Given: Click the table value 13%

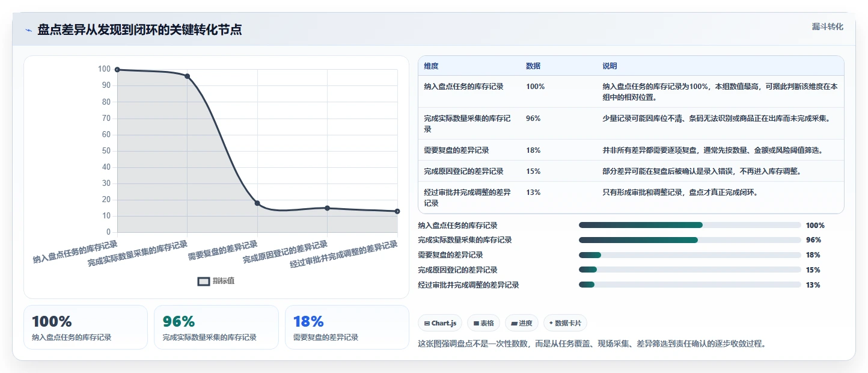Looking at the screenshot, I should click(x=533, y=193).
